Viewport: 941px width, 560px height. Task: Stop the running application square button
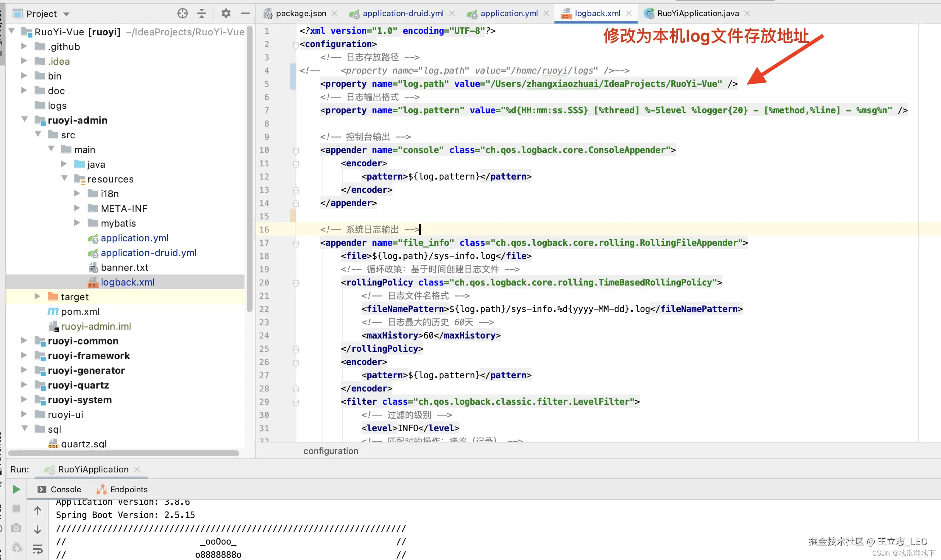16,509
